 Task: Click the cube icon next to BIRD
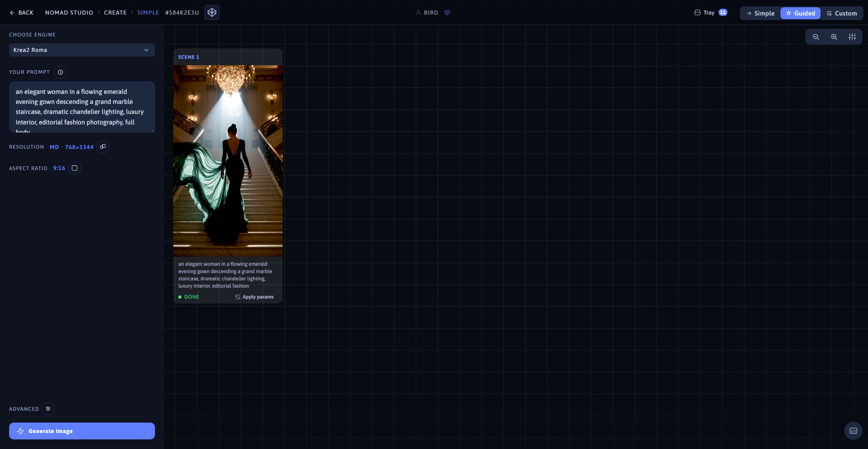pos(447,13)
